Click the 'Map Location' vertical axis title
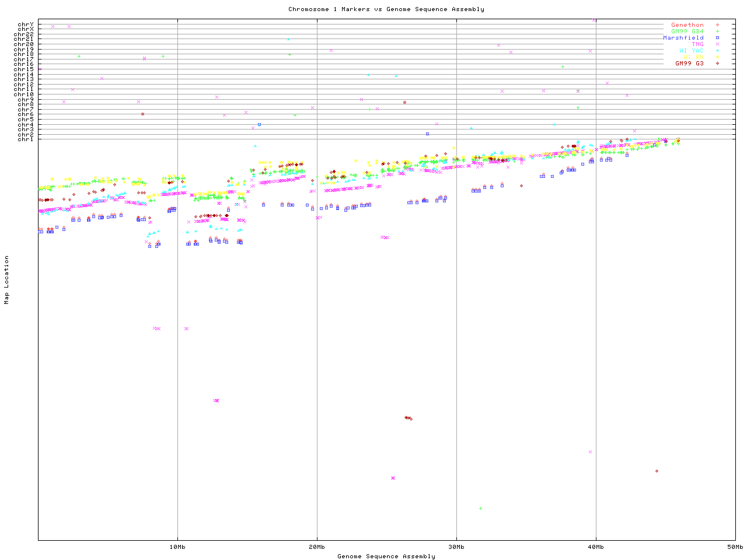Viewport: 747px width, 560px height. tap(7, 280)
